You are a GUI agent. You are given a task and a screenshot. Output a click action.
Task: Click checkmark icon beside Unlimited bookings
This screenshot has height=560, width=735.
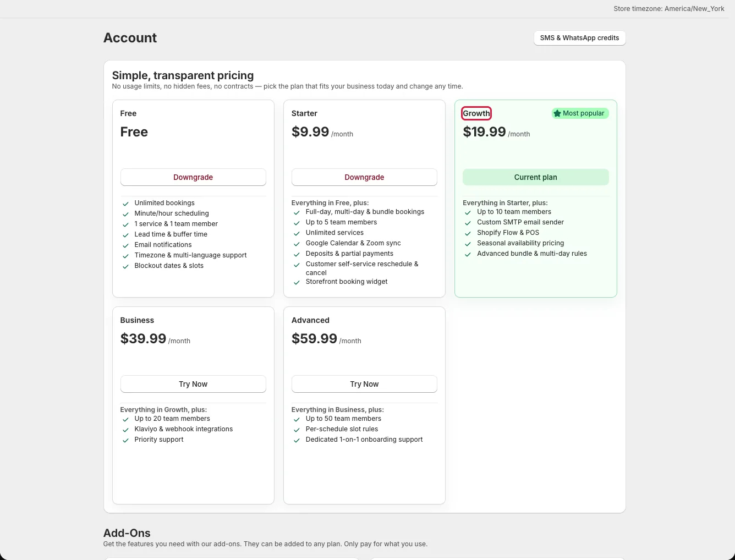(125, 204)
